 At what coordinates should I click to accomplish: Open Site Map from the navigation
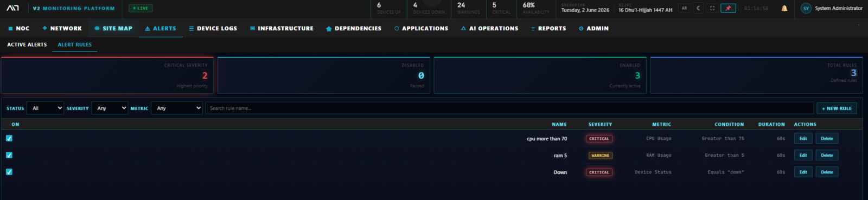113,28
